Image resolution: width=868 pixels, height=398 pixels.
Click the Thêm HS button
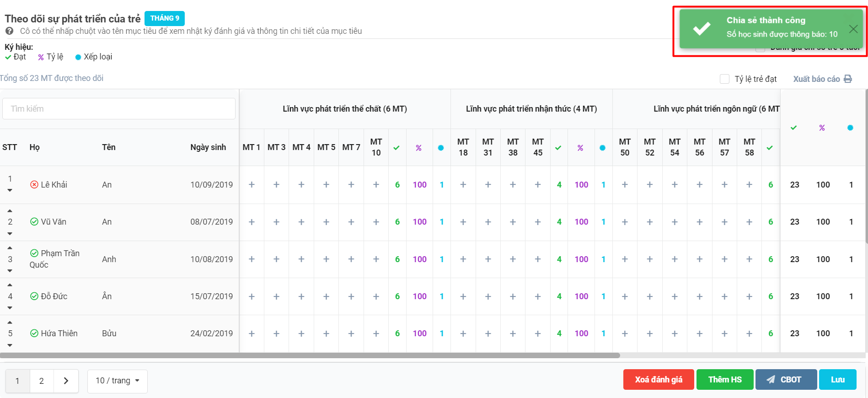724,380
